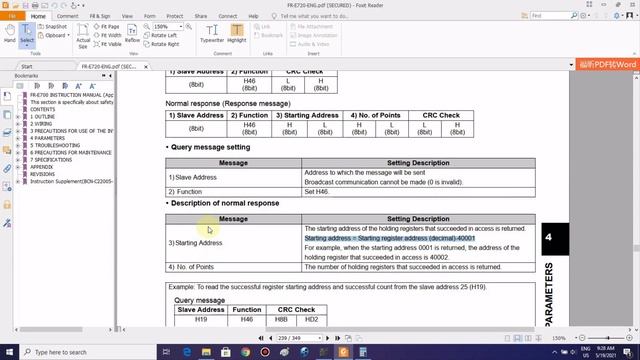Expand the '2 WIRING' bookmark
640x360 pixels.
pos(18,124)
